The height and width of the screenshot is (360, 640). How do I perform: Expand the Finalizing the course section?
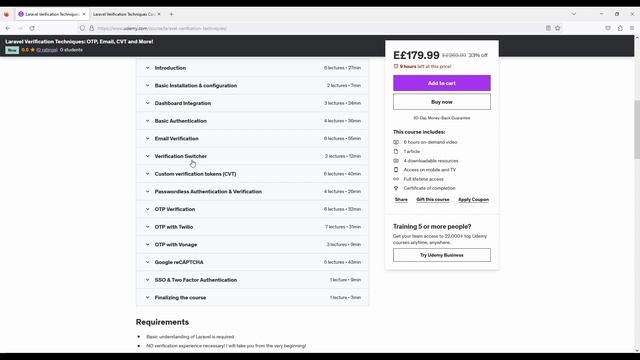(252, 298)
